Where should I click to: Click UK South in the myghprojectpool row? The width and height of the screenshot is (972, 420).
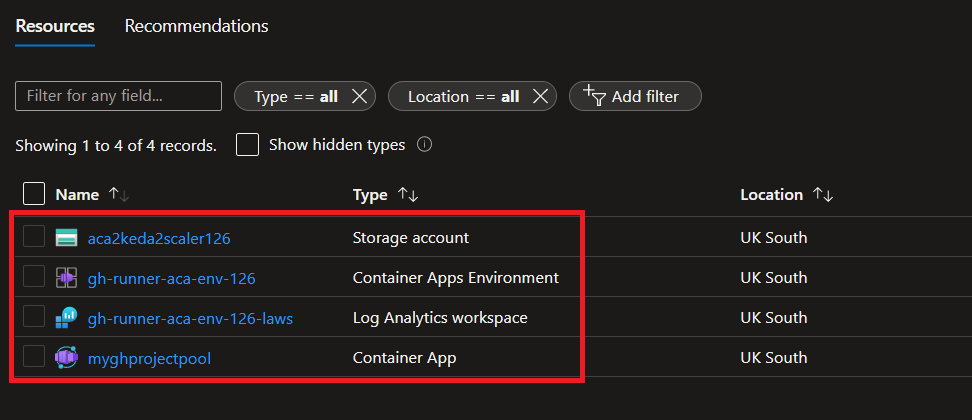pos(774,357)
